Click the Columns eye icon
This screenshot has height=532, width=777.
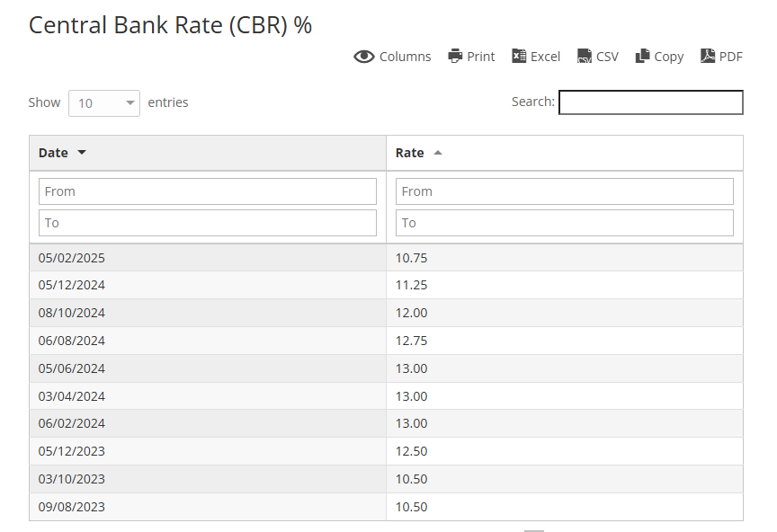coord(363,57)
